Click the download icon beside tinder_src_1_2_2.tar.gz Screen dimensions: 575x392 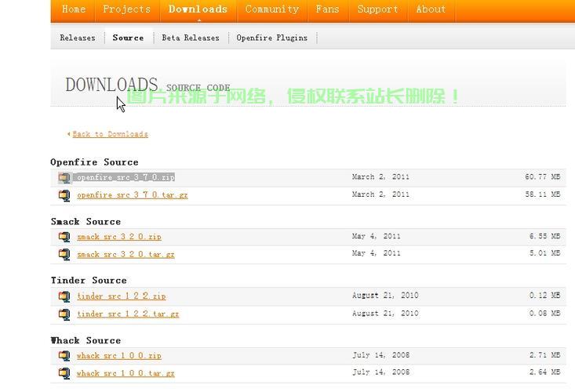point(64,314)
